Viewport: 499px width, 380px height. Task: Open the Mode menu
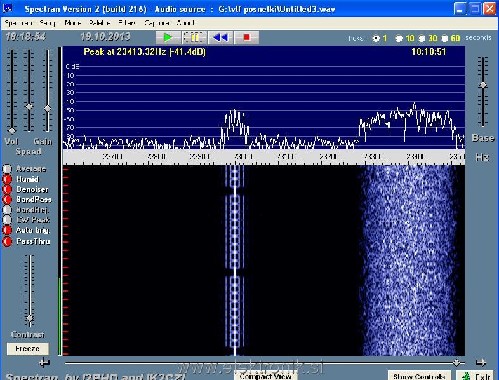point(73,23)
